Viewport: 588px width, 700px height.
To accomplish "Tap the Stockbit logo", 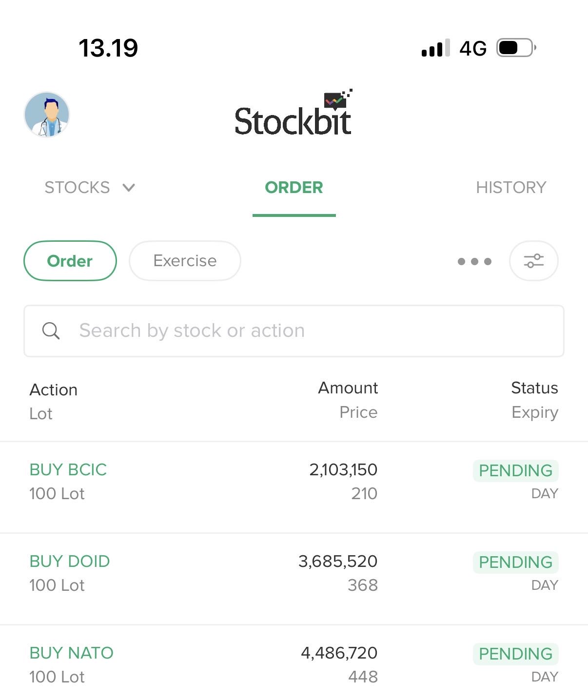I will click(293, 115).
